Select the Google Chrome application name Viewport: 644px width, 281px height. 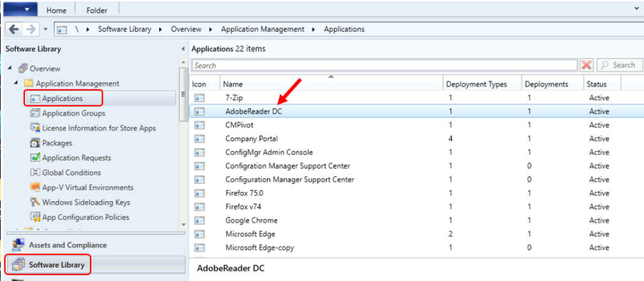(x=251, y=220)
